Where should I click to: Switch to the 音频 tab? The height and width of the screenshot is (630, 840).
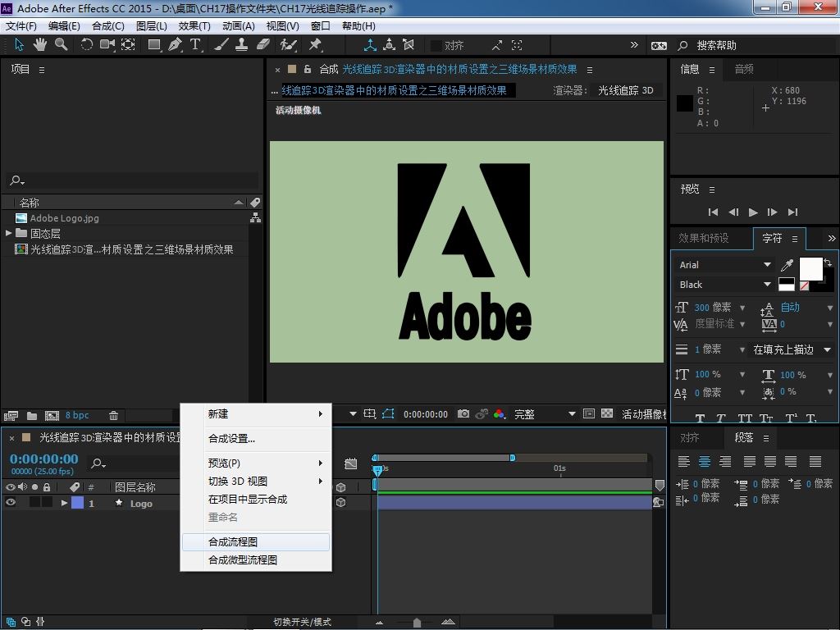744,69
